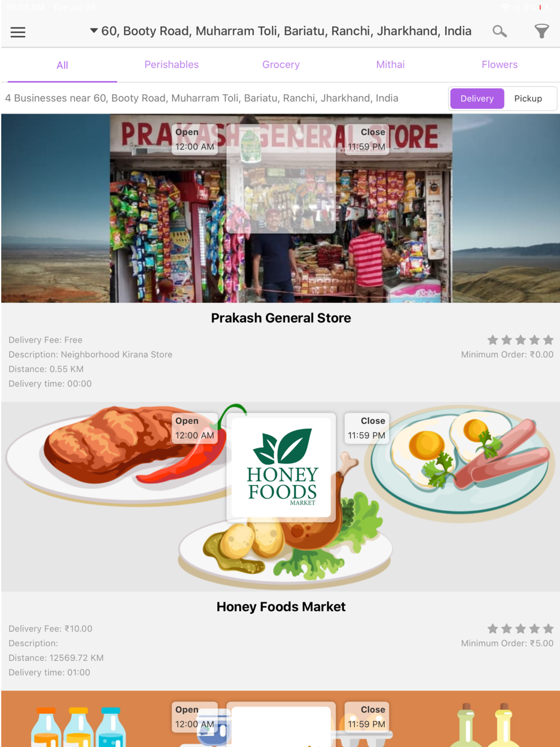The image size is (560, 747).
Task: Switch to Delivery mode
Action: [x=477, y=99]
